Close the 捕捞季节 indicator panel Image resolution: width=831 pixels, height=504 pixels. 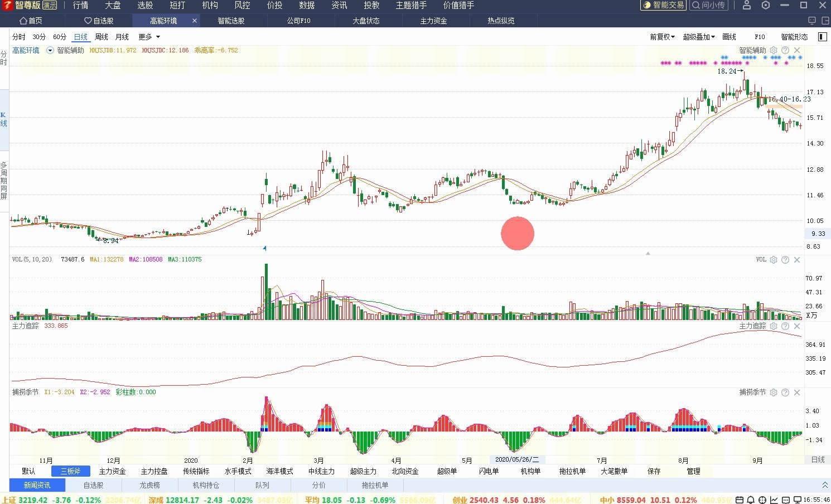point(797,392)
